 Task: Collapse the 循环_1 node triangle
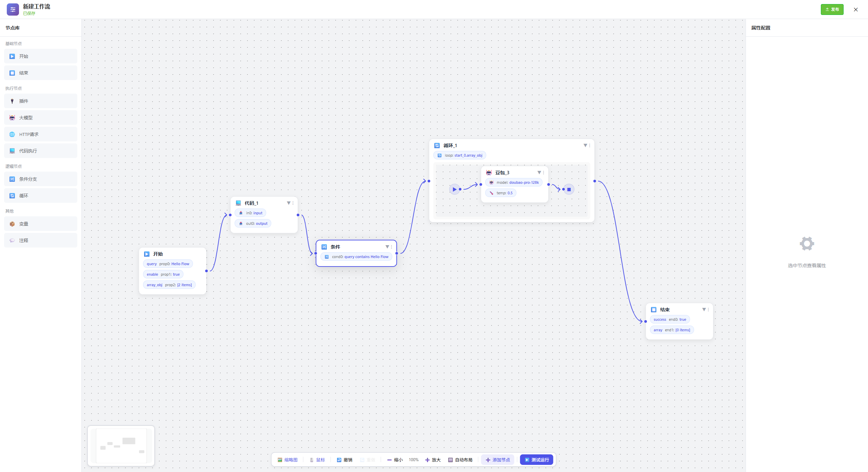point(585,145)
